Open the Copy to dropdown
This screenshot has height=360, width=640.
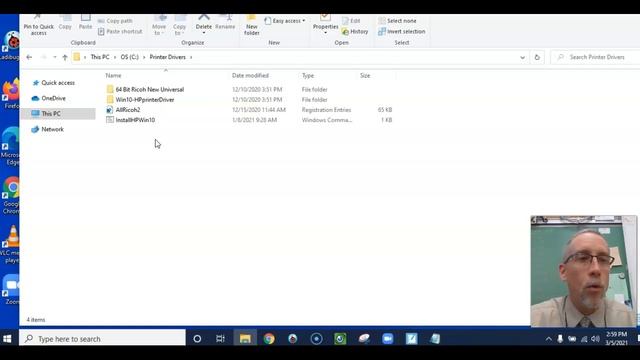point(179,26)
